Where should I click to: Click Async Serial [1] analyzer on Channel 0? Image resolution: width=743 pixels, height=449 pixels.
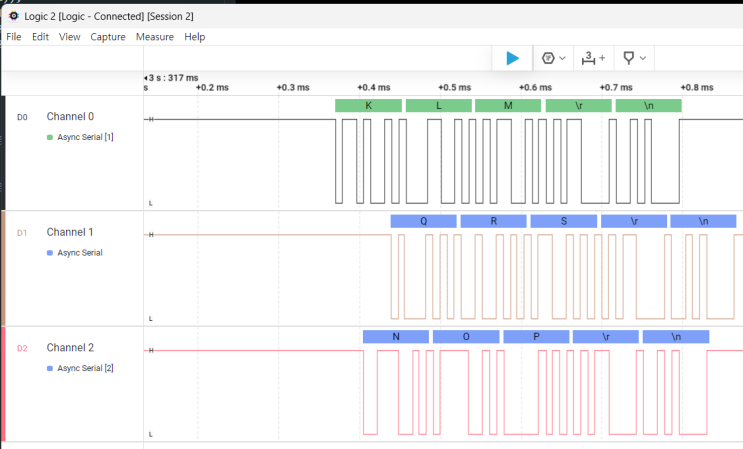[85, 137]
